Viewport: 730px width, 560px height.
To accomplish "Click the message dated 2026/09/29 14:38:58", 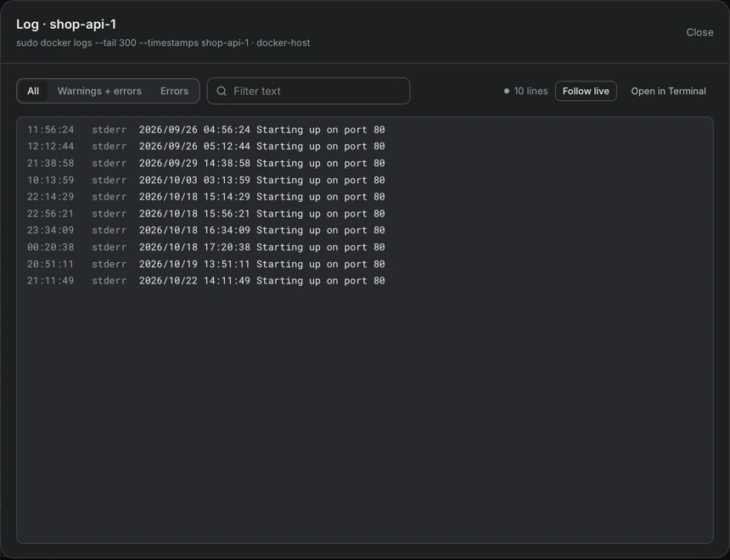I will (262, 163).
